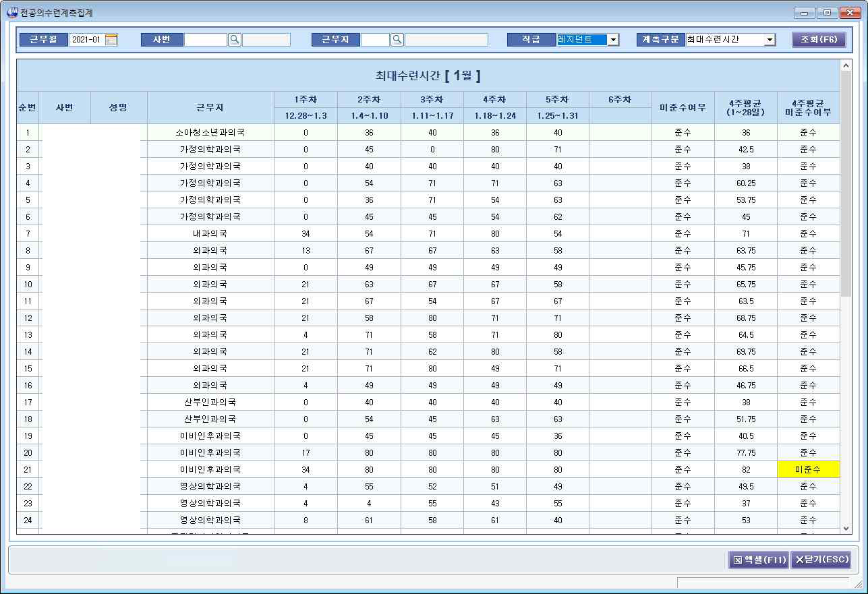This screenshot has width=868, height=594.
Task: Click the 2주차 column header
Action: point(369,100)
